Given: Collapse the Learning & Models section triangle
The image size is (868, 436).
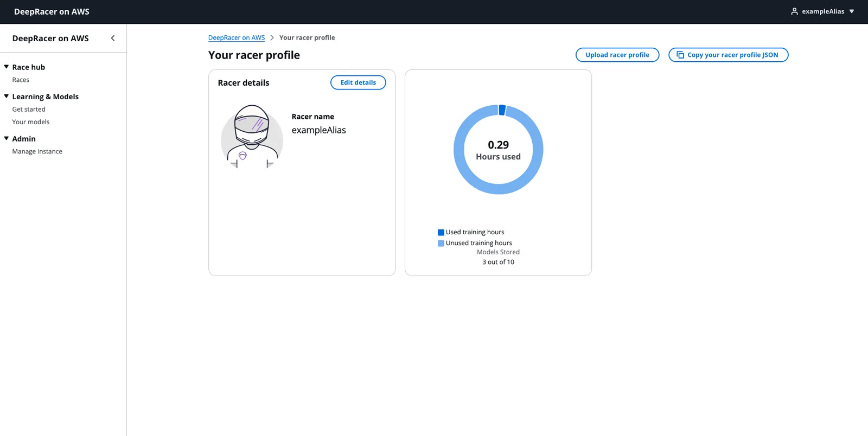Looking at the screenshot, I should pyautogui.click(x=7, y=96).
